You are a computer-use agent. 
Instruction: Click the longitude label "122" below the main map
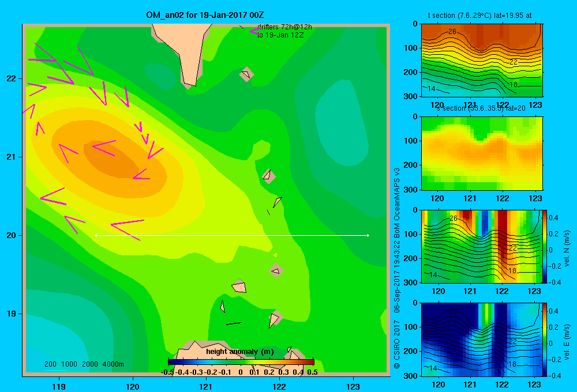coord(279,386)
